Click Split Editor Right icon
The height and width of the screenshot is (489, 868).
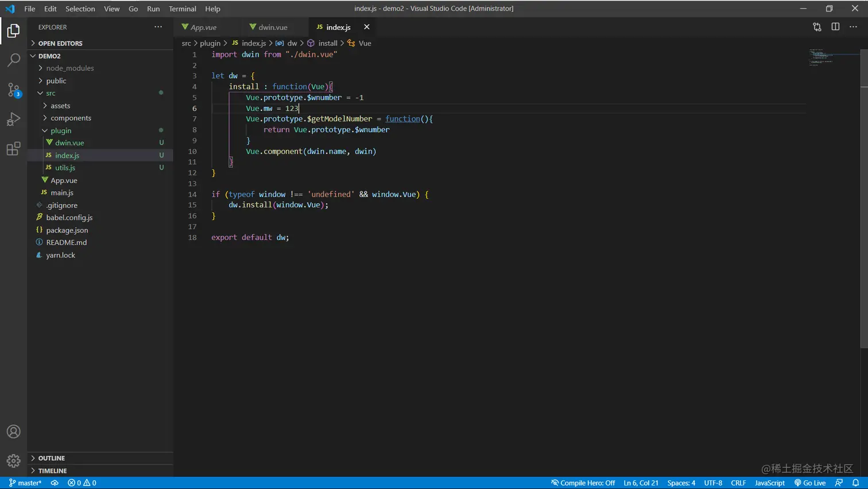click(x=835, y=27)
